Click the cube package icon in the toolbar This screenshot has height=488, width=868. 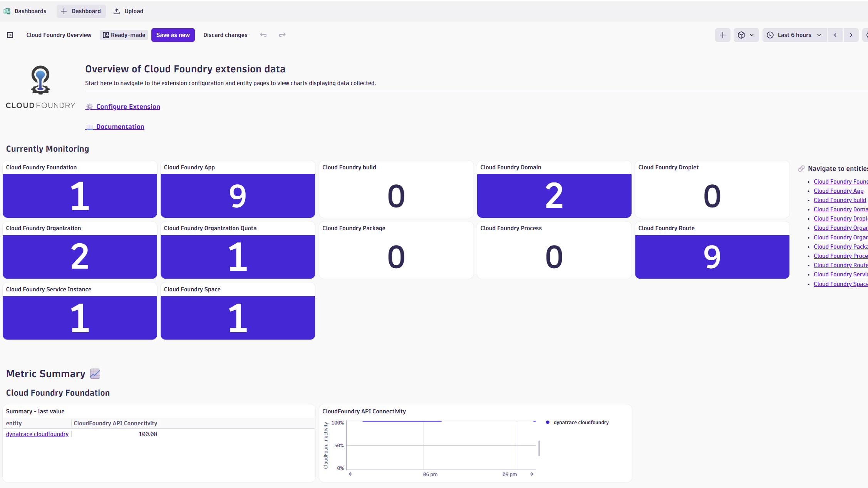click(x=741, y=35)
